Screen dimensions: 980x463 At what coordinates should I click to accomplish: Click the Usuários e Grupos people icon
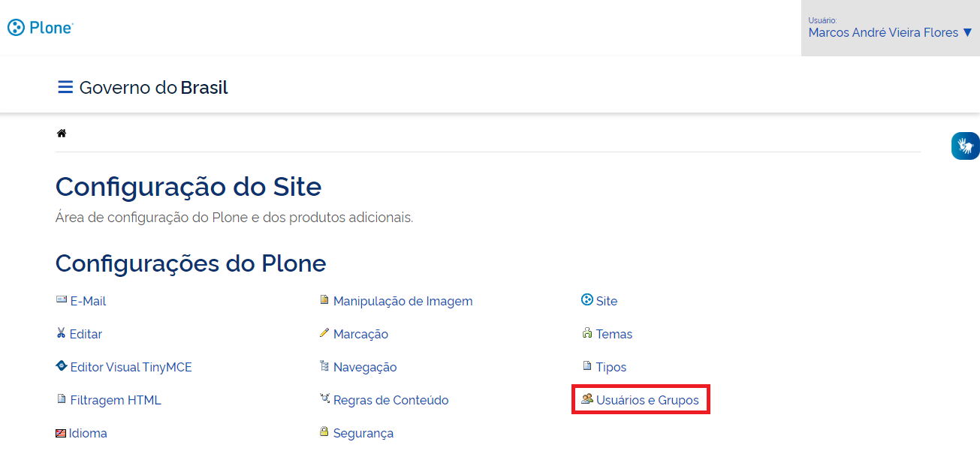(x=587, y=399)
